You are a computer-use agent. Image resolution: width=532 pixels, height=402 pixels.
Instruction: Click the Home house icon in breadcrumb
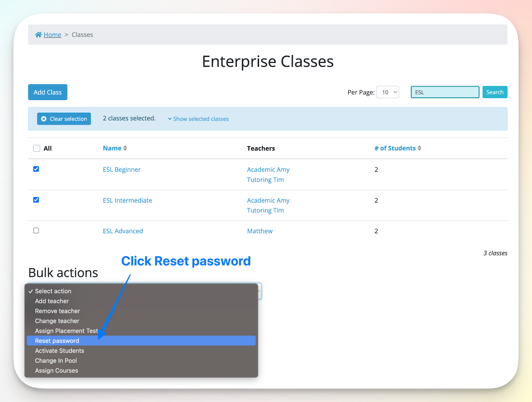click(x=39, y=35)
